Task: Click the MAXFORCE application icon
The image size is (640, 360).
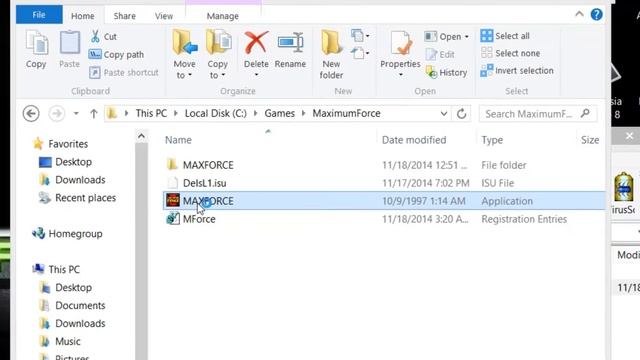Action: click(x=173, y=200)
